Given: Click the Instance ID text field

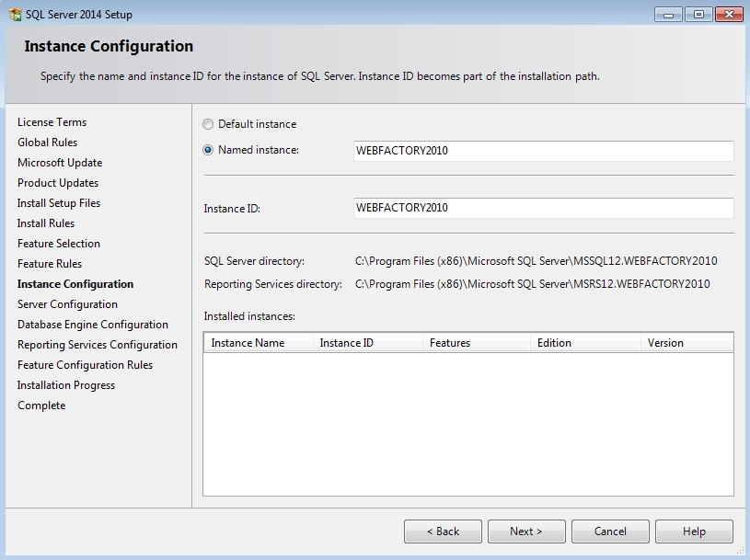Looking at the screenshot, I should click(543, 208).
